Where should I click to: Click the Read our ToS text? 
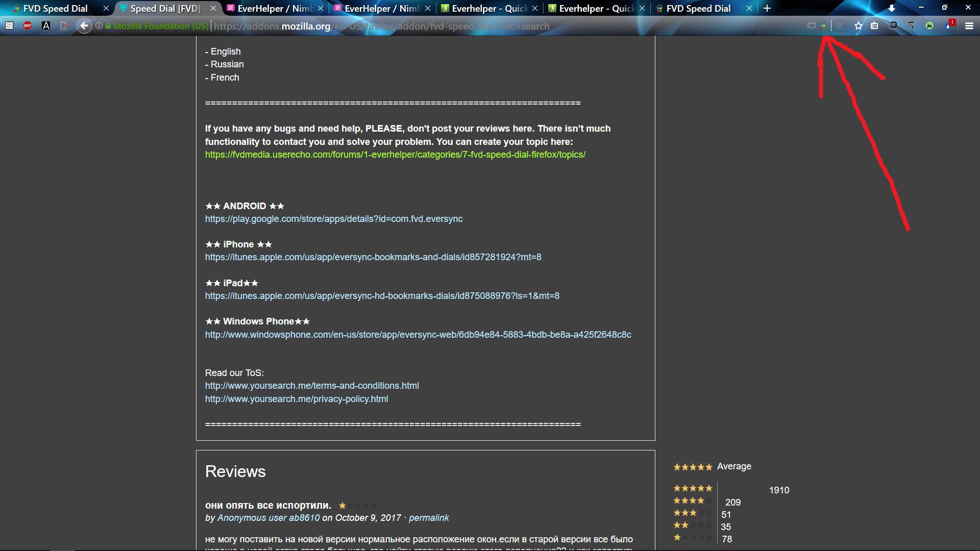[x=234, y=373]
